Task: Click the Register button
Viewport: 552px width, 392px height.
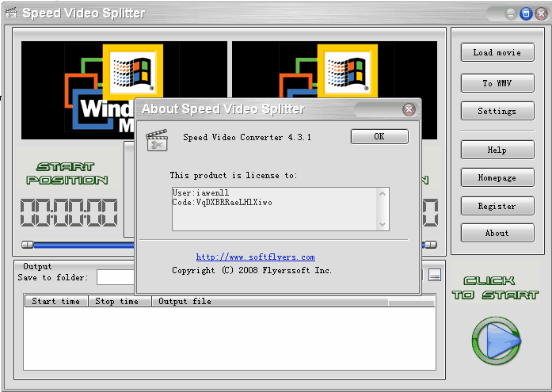Action: tap(497, 206)
